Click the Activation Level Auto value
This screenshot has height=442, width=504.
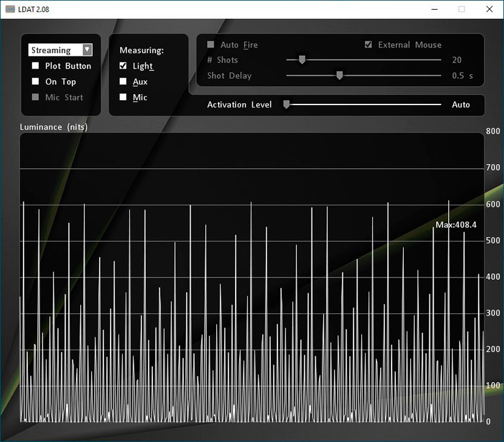461,104
